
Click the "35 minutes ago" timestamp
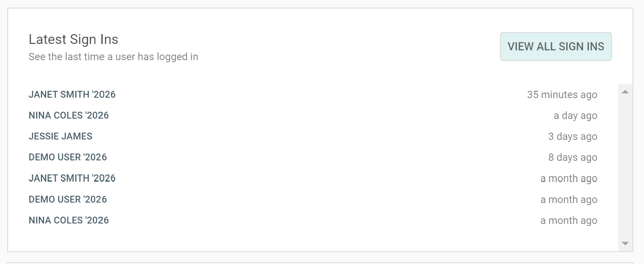click(x=562, y=95)
